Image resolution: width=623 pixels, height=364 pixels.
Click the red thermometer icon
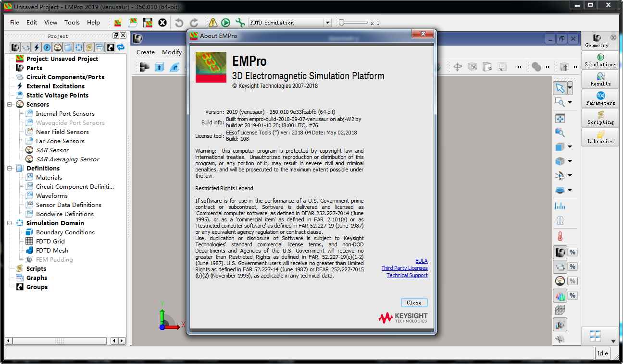tap(560, 236)
